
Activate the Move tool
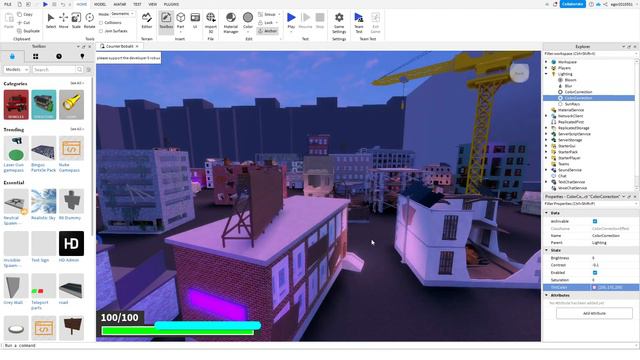pyautogui.click(x=64, y=21)
